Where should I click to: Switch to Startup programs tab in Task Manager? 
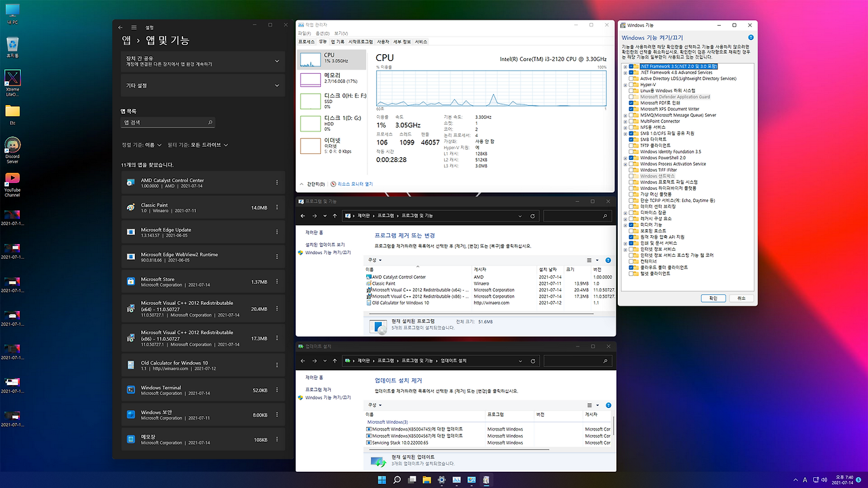[361, 41]
